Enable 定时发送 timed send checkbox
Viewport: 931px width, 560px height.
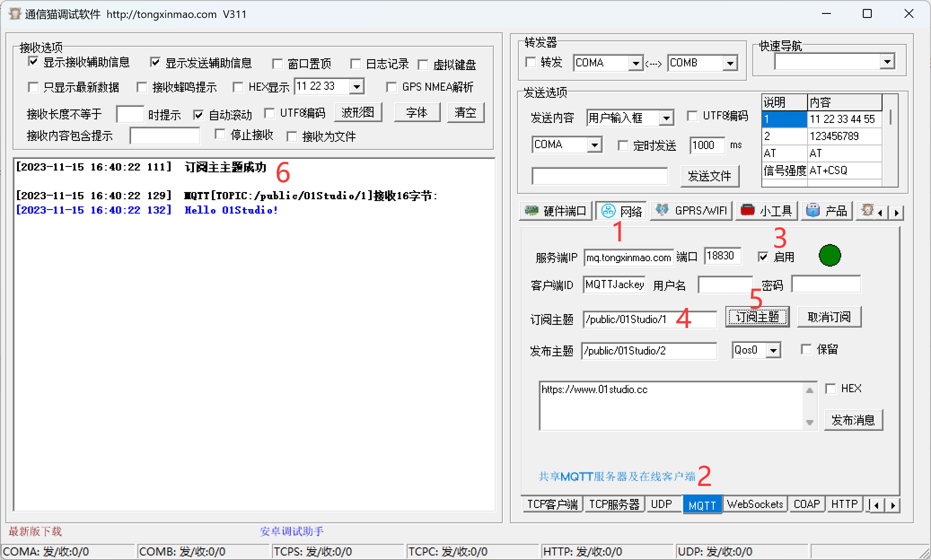point(623,145)
